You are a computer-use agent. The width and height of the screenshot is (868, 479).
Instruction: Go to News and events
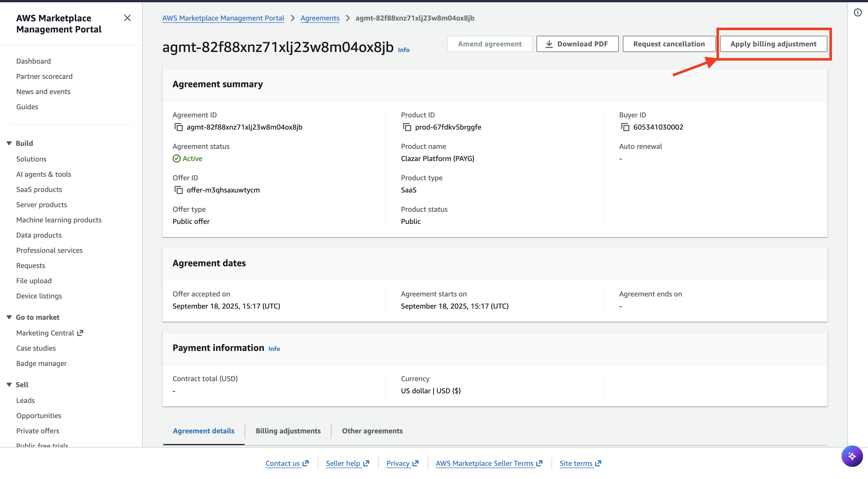click(x=43, y=92)
